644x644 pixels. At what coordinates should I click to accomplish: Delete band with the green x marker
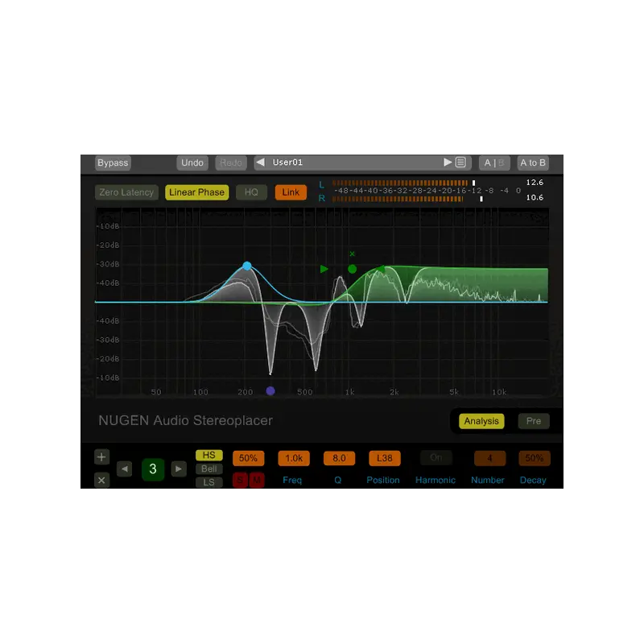click(x=352, y=254)
